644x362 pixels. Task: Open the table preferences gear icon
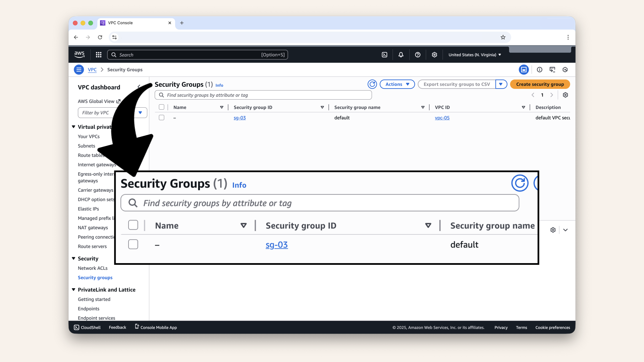[x=565, y=95]
